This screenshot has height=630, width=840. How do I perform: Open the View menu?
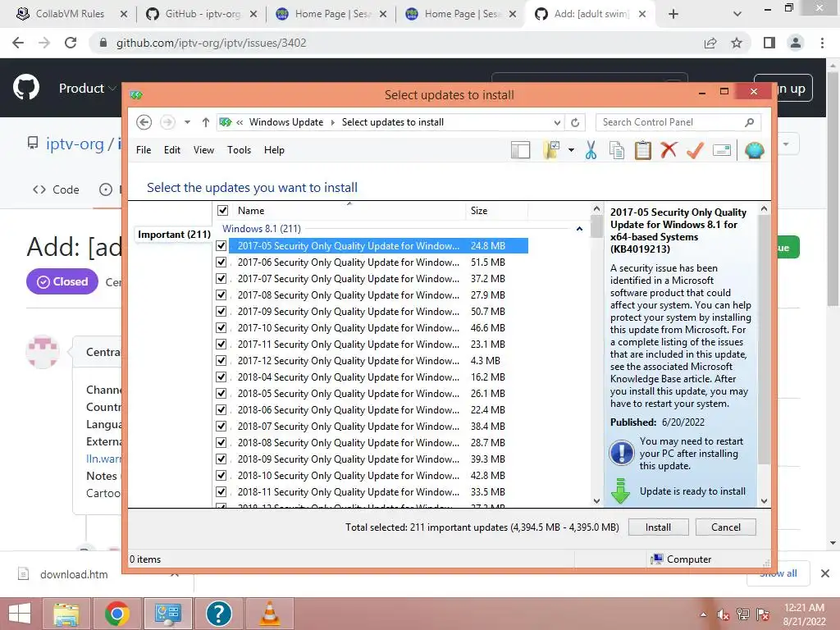tap(203, 150)
